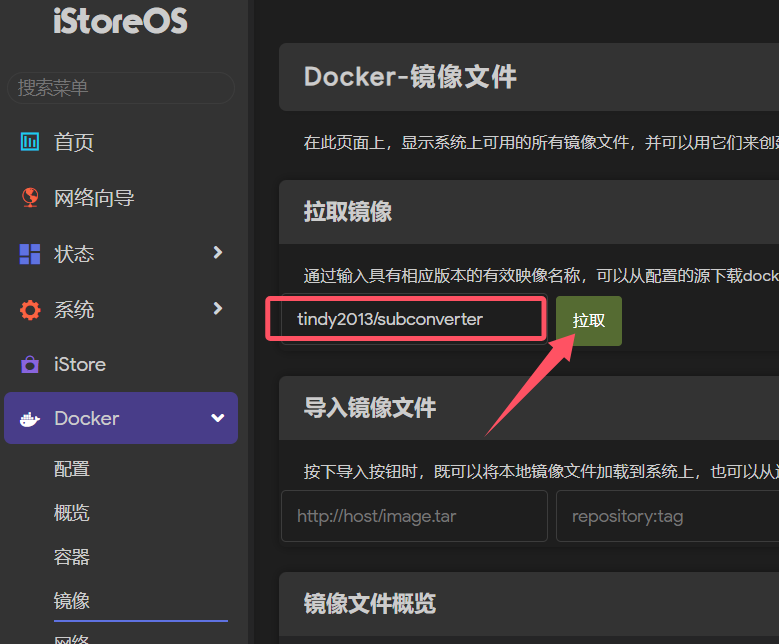Expand the System (系统) menu chevron
Screen dimensions: 779x644
coord(217,309)
